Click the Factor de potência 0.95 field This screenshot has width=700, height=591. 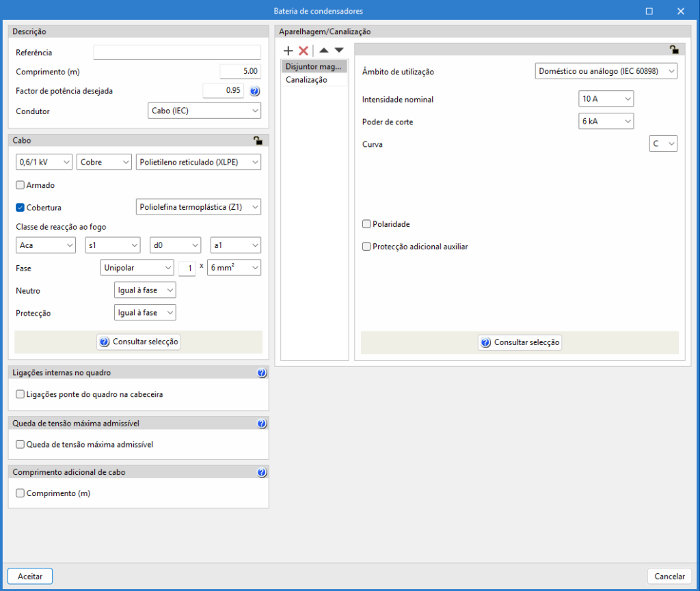click(x=224, y=91)
